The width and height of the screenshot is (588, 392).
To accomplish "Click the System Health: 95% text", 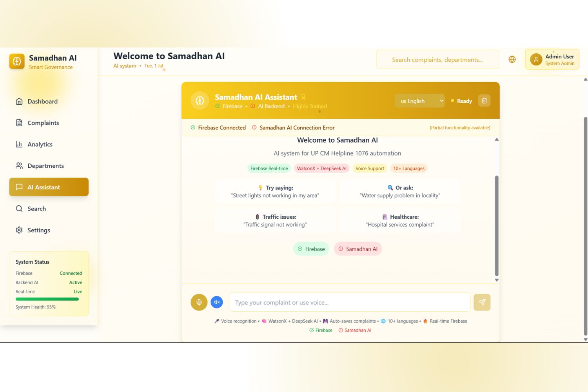I will click(36, 307).
